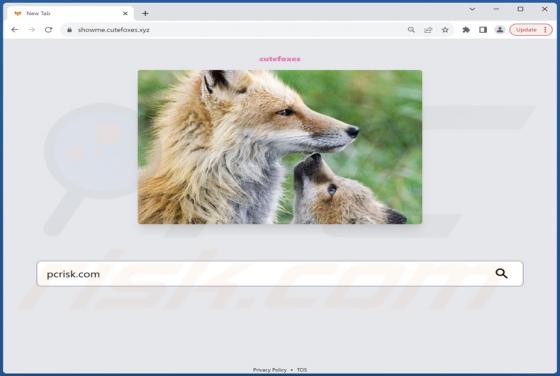The width and height of the screenshot is (560, 376).
Task: Maximize the browser window
Action: pos(520,9)
